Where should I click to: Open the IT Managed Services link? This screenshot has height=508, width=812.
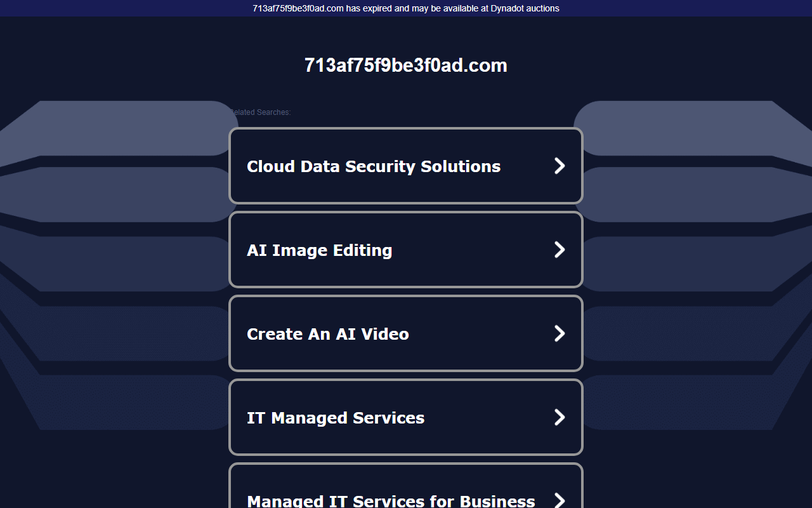pyautogui.click(x=406, y=417)
